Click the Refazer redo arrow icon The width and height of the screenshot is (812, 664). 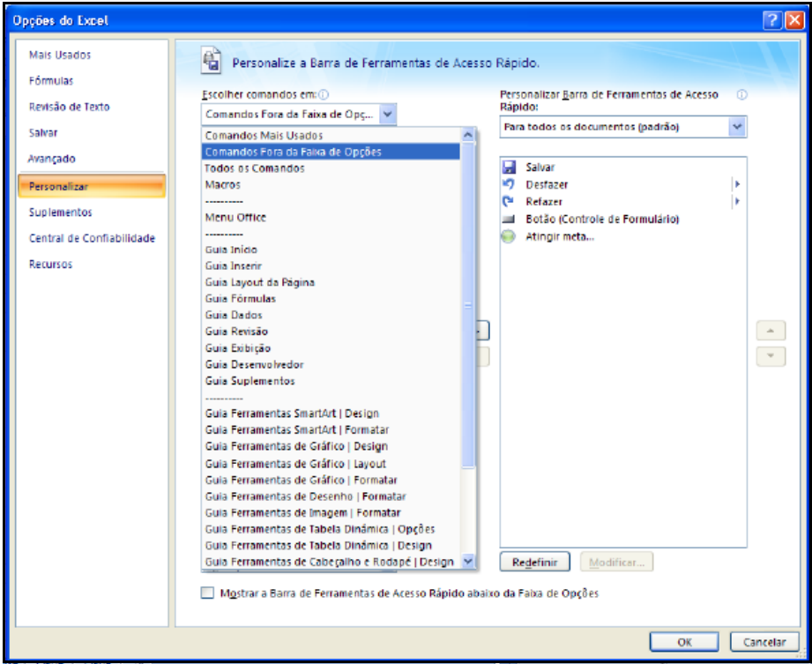[509, 202]
